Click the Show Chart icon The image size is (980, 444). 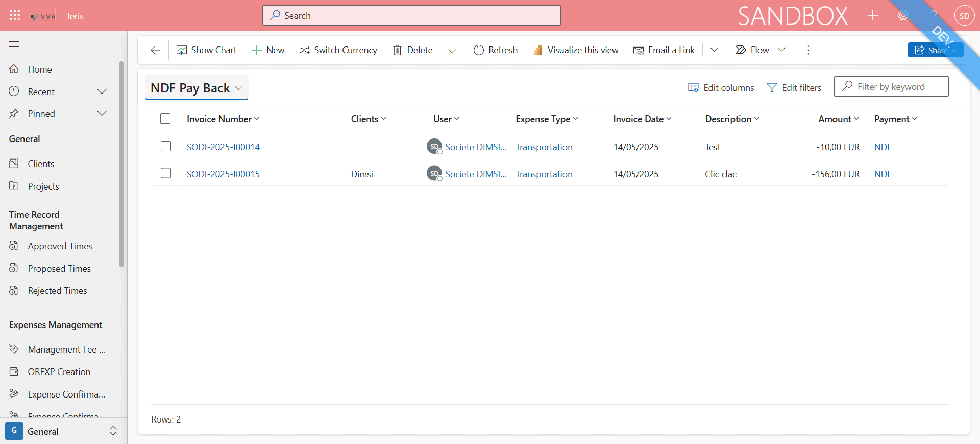click(181, 50)
